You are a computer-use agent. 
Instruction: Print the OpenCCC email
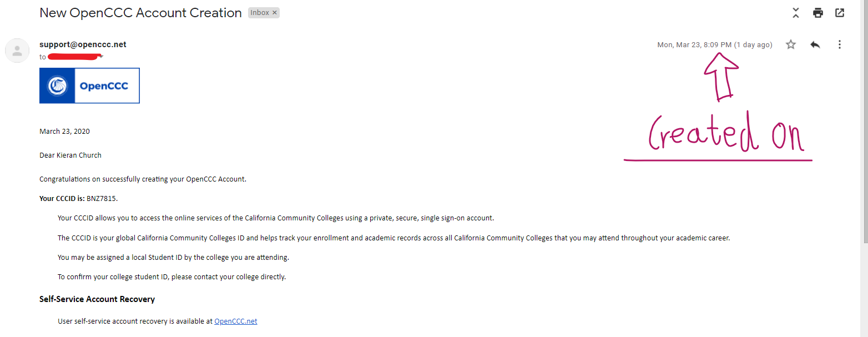[817, 13]
